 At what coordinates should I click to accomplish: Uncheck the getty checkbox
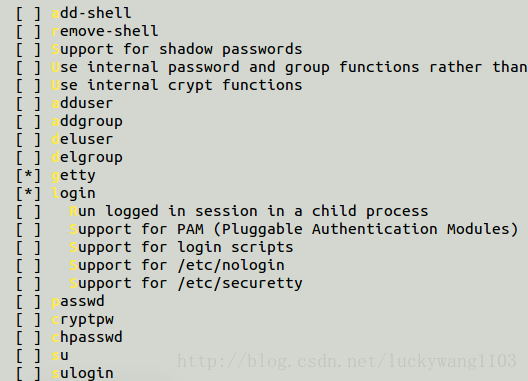[x=29, y=175]
